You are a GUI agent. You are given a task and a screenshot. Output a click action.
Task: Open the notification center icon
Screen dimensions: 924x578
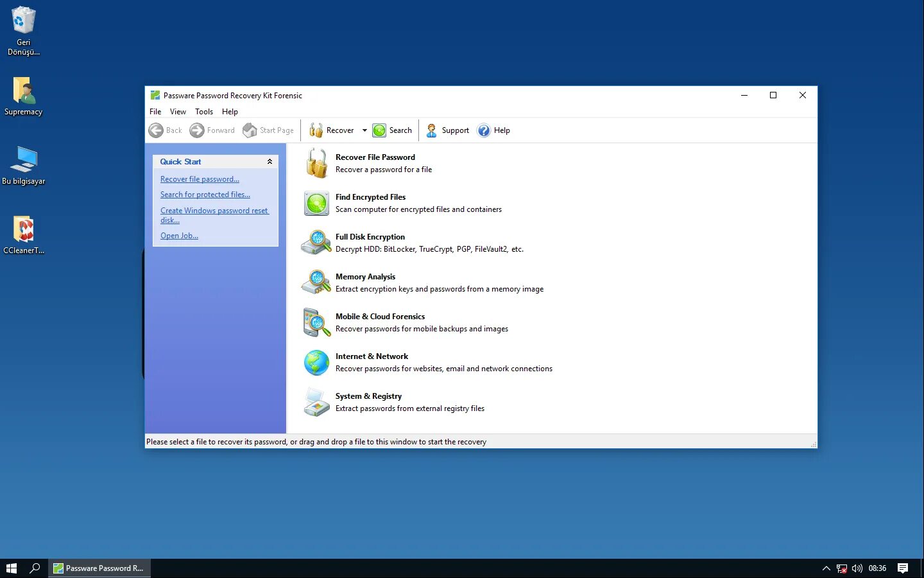[903, 568]
